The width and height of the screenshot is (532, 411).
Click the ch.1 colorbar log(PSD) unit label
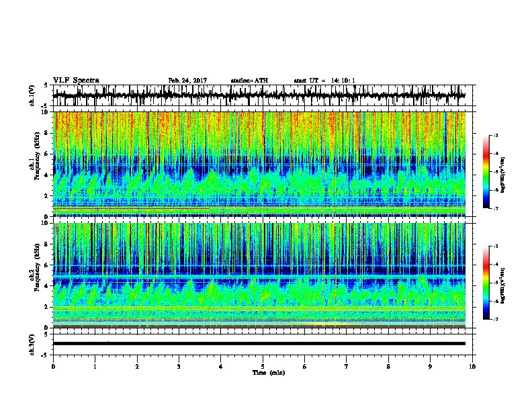pyautogui.click(x=503, y=175)
